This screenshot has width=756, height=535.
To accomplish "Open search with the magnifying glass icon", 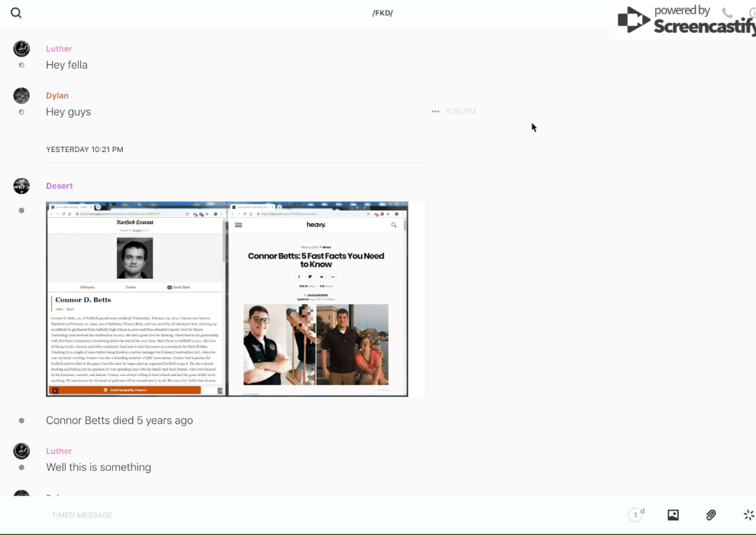I will 16,13.
